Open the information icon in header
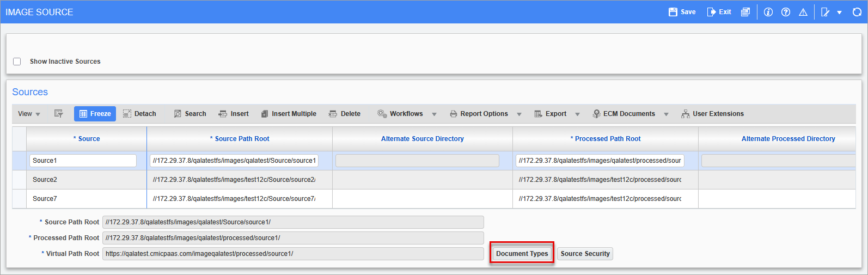Image resolution: width=868 pixels, height=275 pixels. 768,12
